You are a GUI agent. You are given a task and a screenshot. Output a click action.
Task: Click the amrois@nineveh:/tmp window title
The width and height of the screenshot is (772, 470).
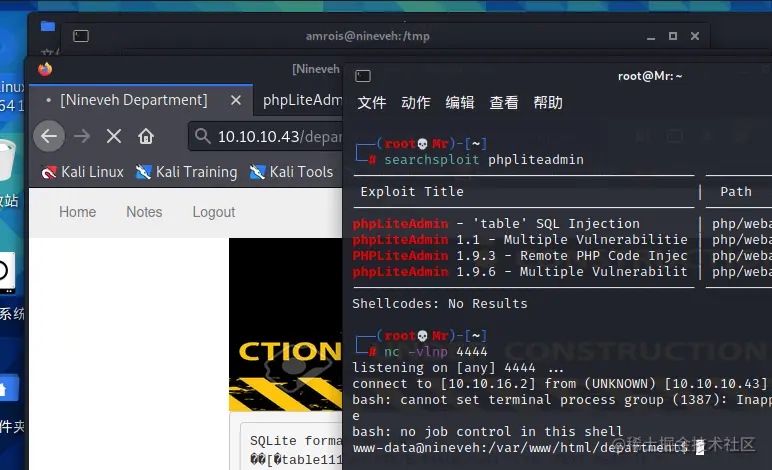(367, 36)
